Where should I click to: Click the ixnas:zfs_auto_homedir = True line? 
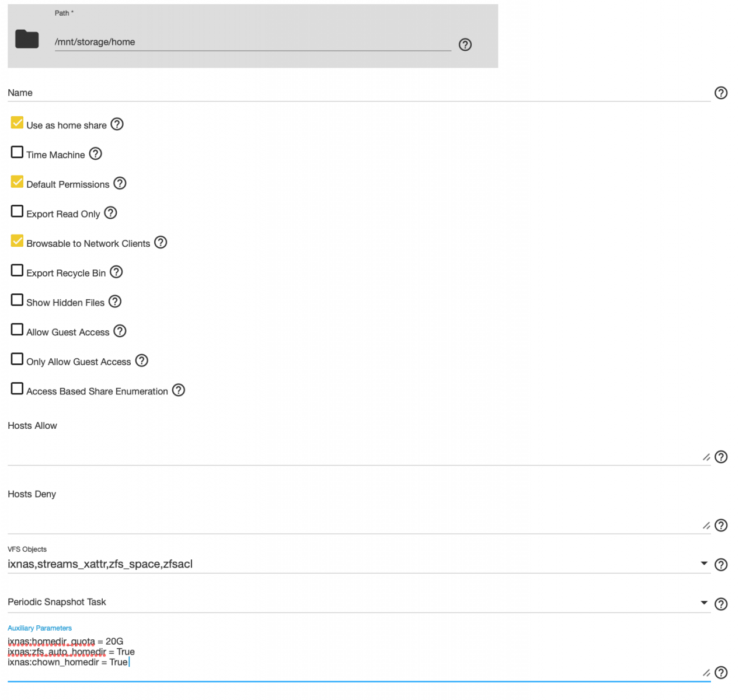pos(71,652)
